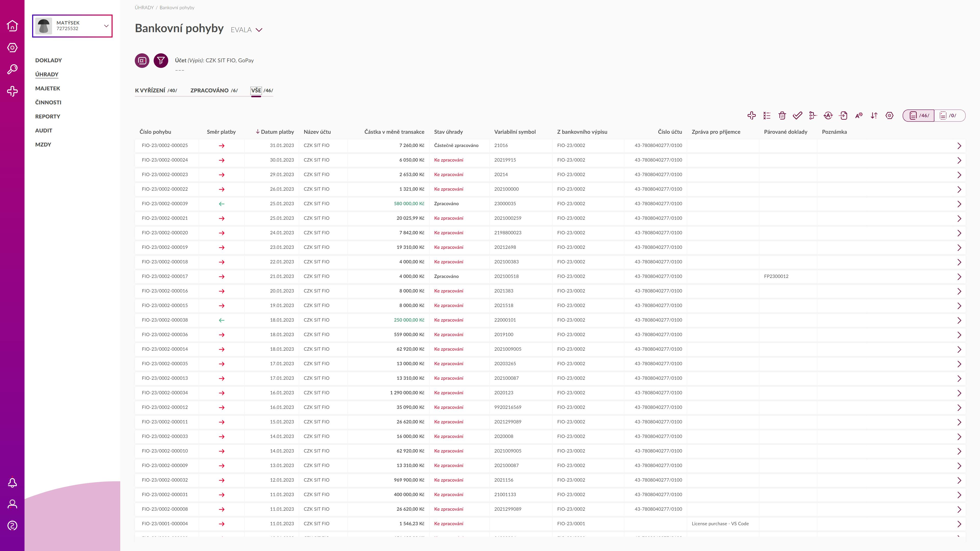Viewport: 980px width, 551px height.
Task: Open ČINNOSTI menu item
Action: (x=48, y=103)
